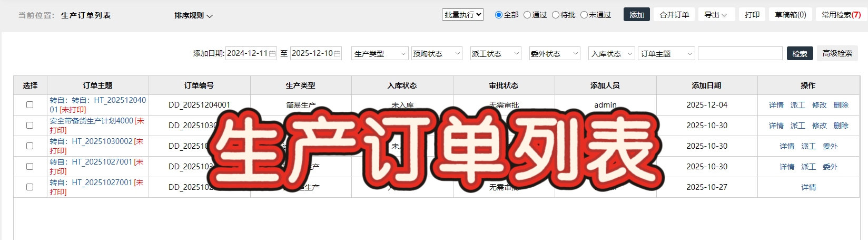Click the 审批状态 column header

coord(504,85)
